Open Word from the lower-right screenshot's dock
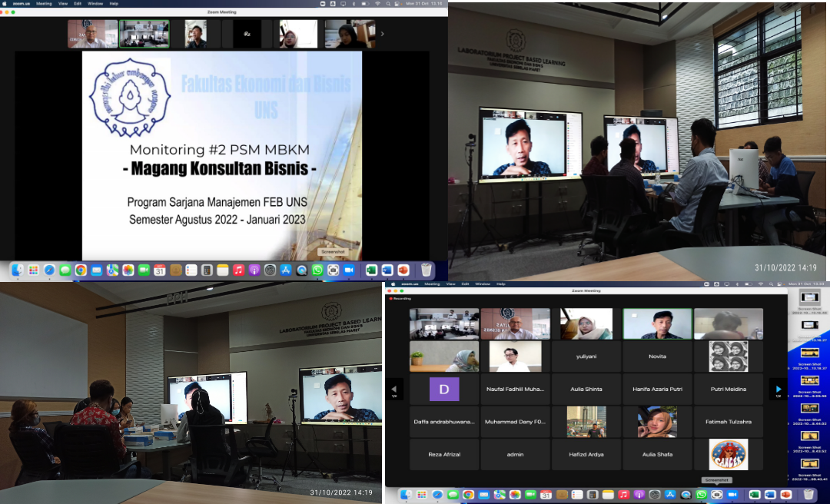830x504 pixels. point(771,494)
